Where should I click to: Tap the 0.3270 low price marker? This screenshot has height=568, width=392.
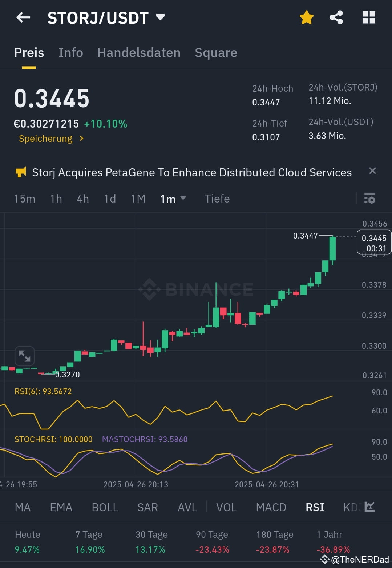[x=68, y=375]
